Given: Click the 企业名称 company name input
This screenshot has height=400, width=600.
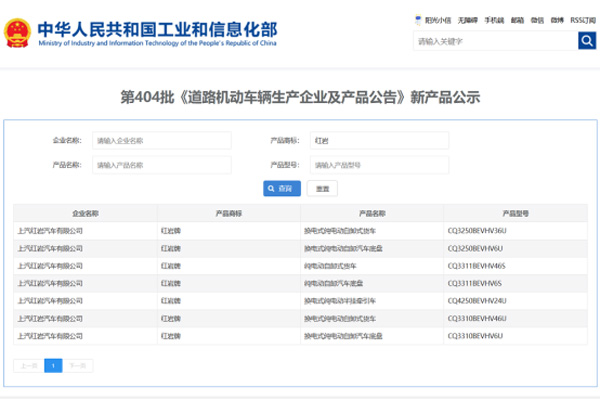Looking at the screenshot, I should 161,141.
